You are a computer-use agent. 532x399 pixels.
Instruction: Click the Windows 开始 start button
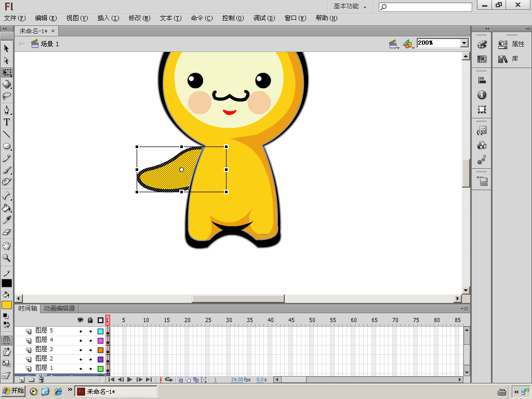14,391
